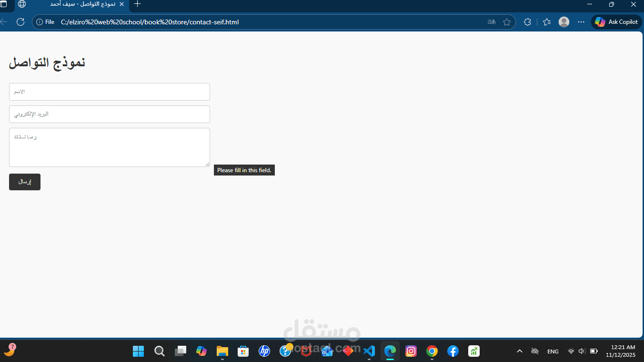Open the widgets icon at taskbar left

click(x=10, y=351)
